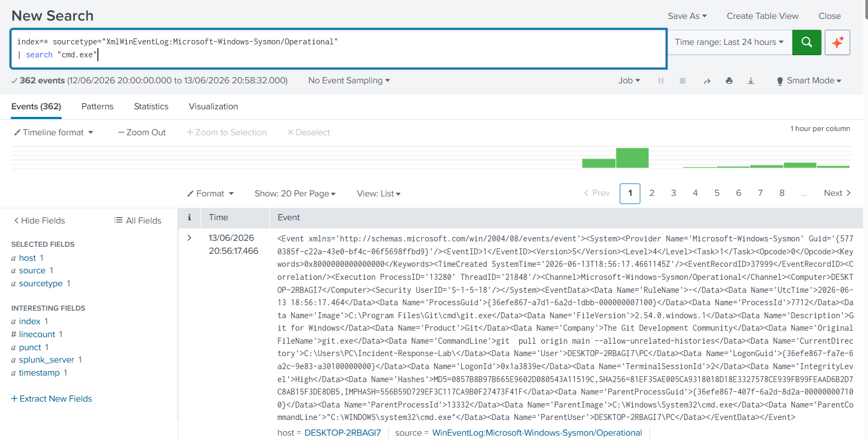868x440 pixels.
Task: Open the splunk_server interesting field
Action: (47, 360)
